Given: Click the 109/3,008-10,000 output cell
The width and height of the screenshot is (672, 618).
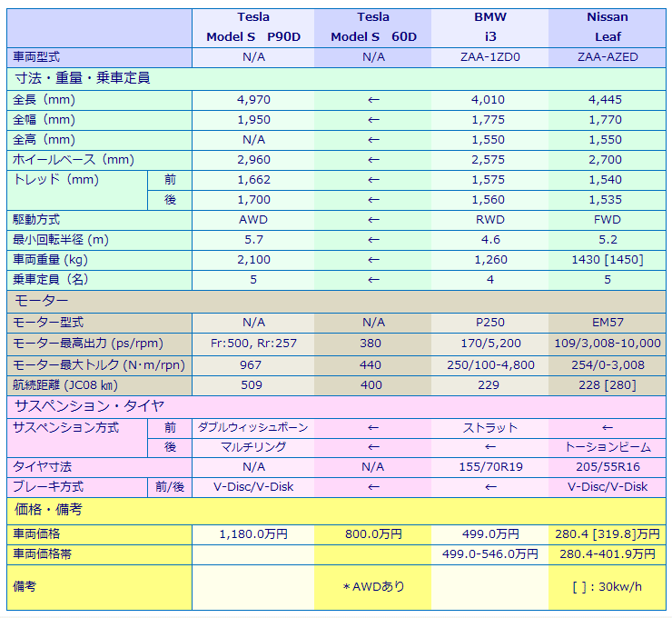Looking at the screenshot, I should (x=608, y=344).
